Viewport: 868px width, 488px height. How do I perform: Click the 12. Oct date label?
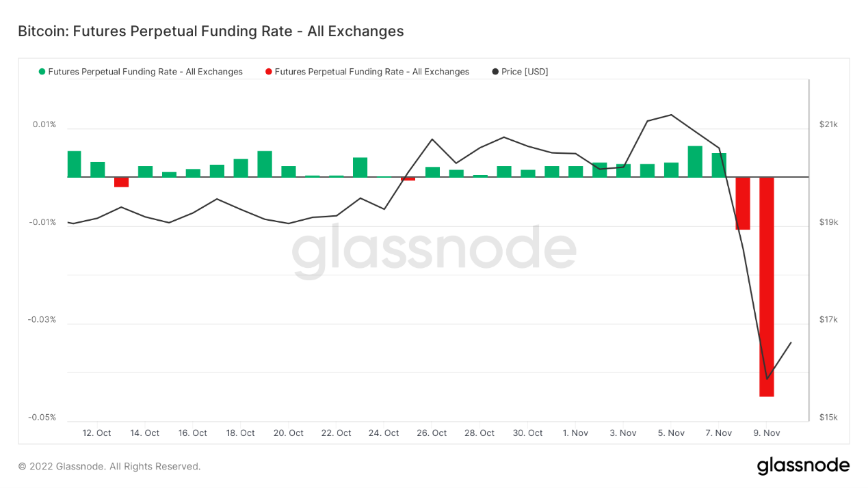pyautogui.click(x=96, y=433)
